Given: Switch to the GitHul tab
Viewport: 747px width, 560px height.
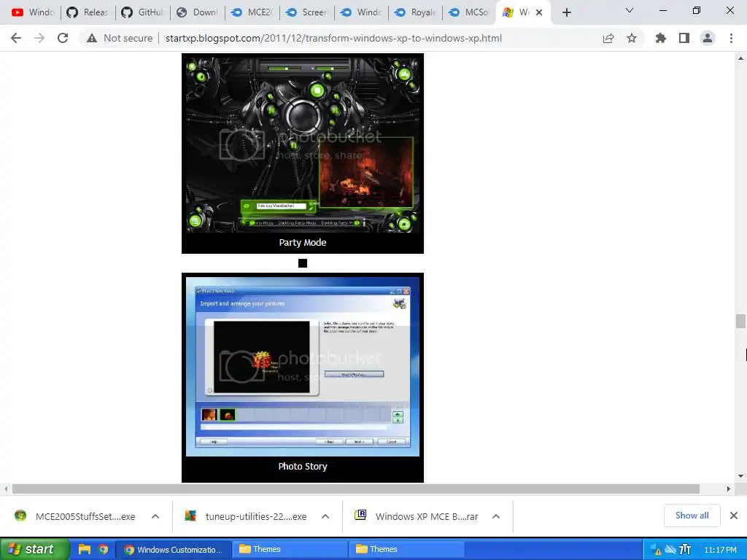Looking at the screenshot, I should pos(142,12).
